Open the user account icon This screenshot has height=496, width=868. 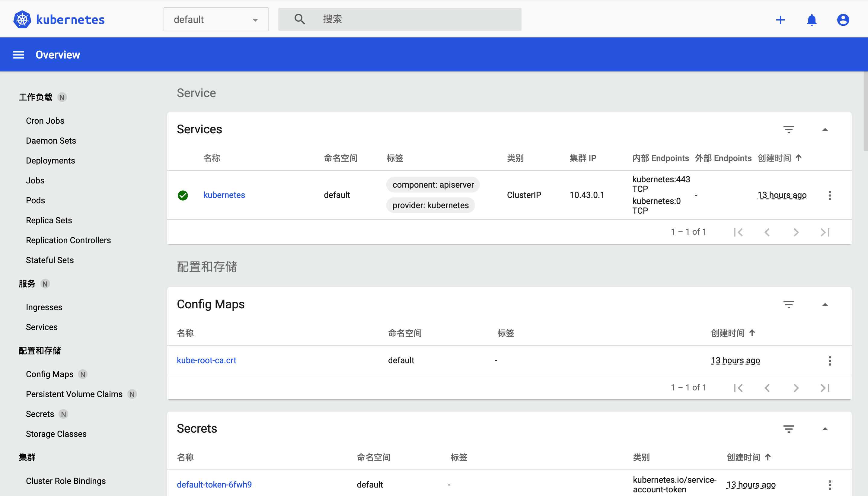pos(843,20)
